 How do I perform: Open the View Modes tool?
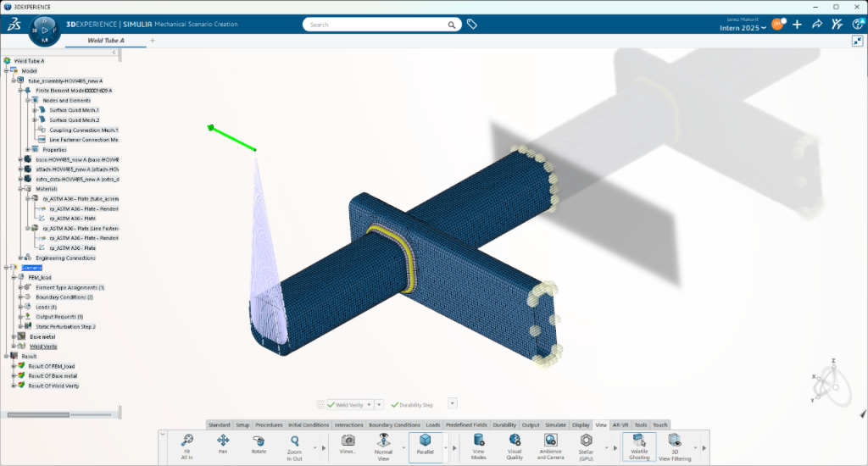pyautogui.click(x=479, y=447)
